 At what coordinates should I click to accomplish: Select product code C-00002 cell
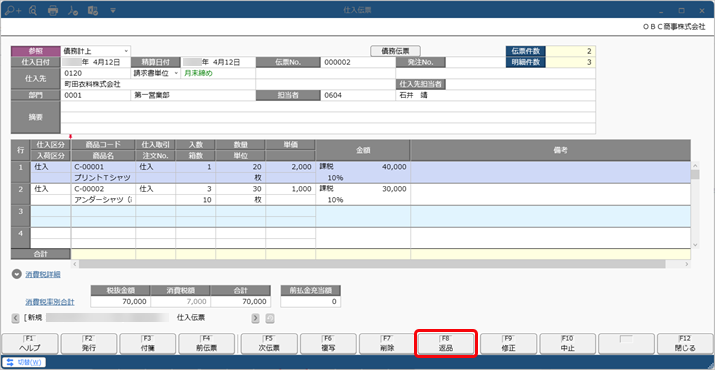click(103, 189)
